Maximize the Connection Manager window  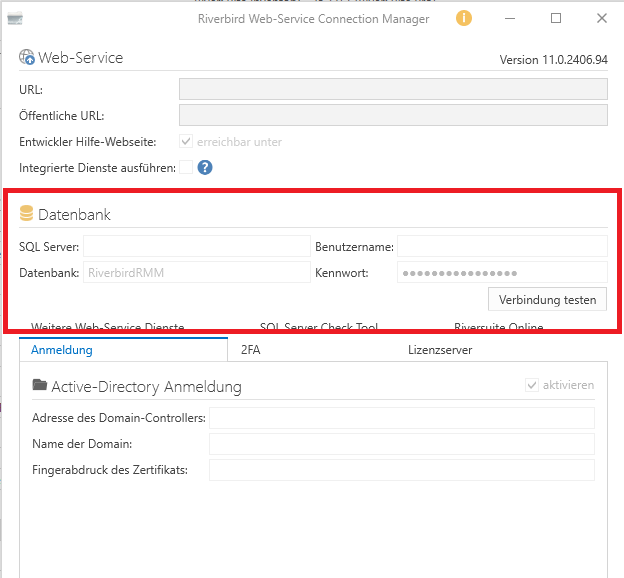tap(556, 18)
